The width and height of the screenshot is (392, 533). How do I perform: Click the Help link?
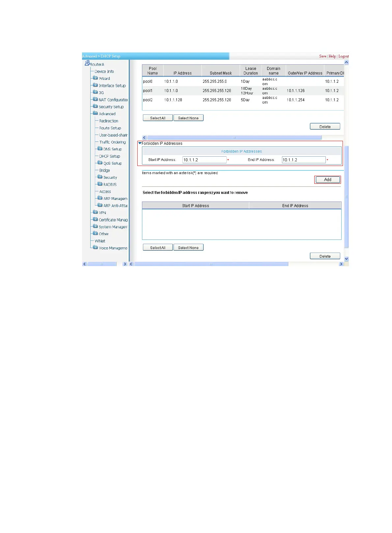pyautogui.click(x=332, y=56)
